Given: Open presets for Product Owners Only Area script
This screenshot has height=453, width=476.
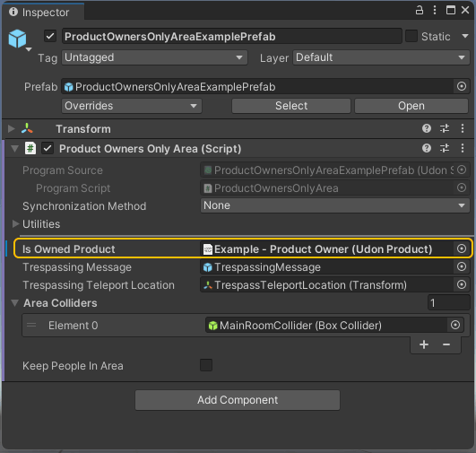Looking at the screenshot, I should click(445, 148).
